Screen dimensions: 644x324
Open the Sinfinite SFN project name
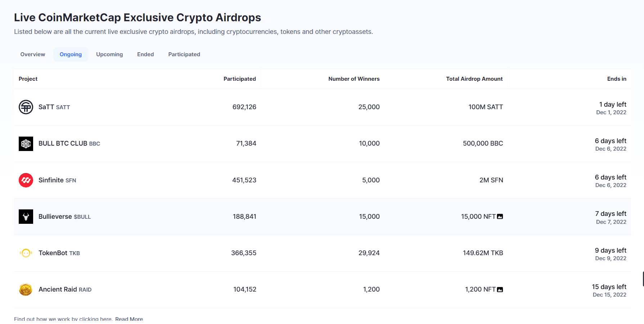pos(57,180)
